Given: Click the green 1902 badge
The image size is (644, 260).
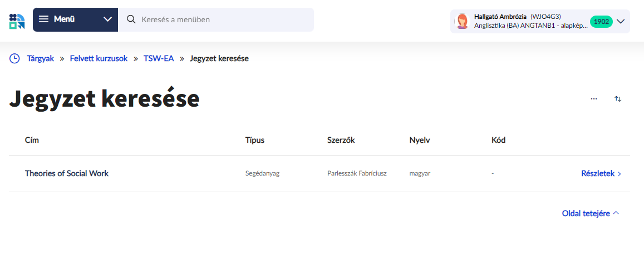Looking at the screenshot, I should [601, 22].
